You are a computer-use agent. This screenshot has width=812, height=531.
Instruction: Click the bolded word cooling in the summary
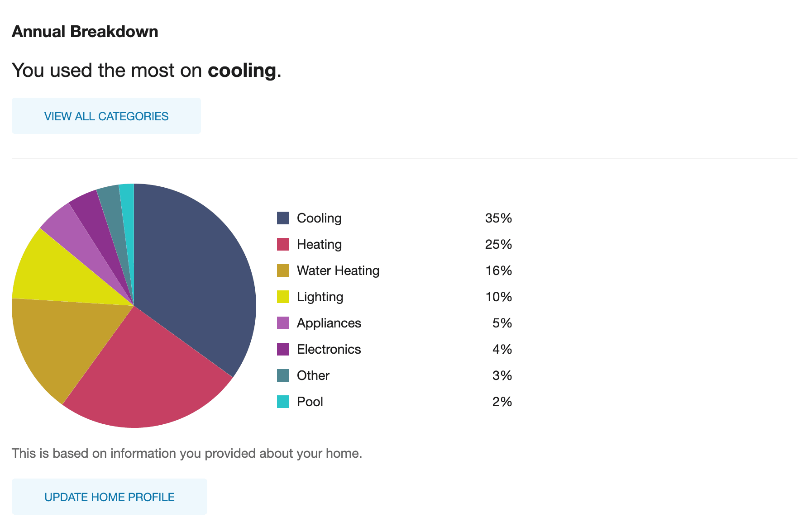point(242,70)
